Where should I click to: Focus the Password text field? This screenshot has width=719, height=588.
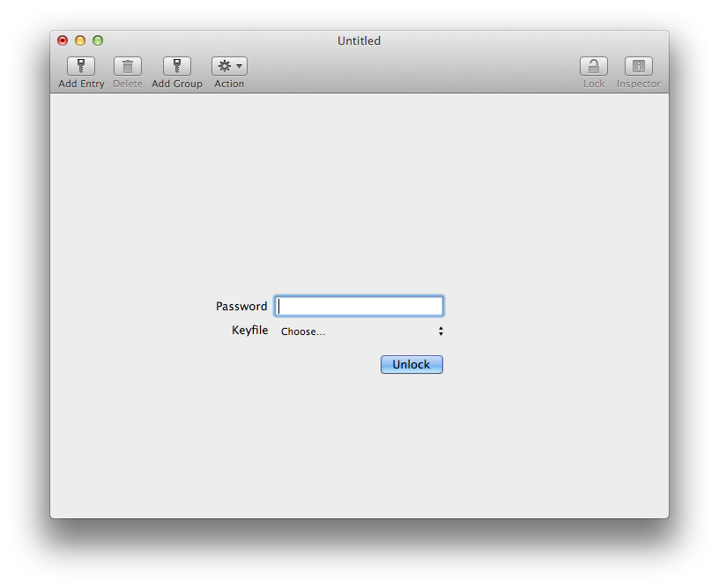click(x=359, y=306)
